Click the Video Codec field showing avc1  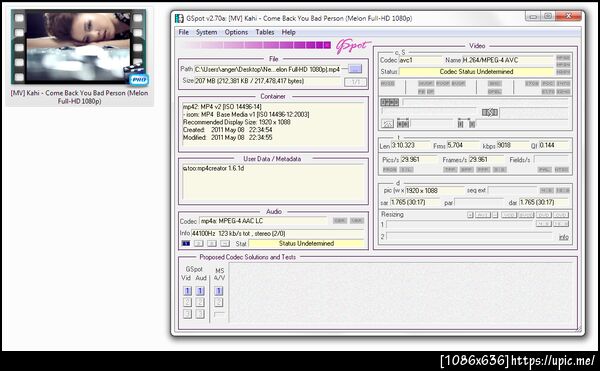(x=420, y=60)
